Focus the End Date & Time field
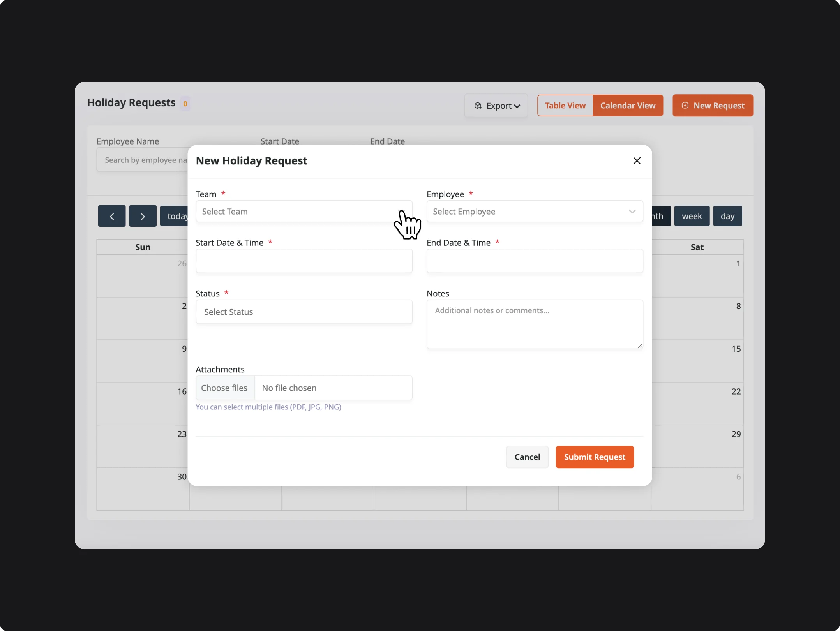The image size is (840, 631). pyautogui.click(x=534, y=261)
